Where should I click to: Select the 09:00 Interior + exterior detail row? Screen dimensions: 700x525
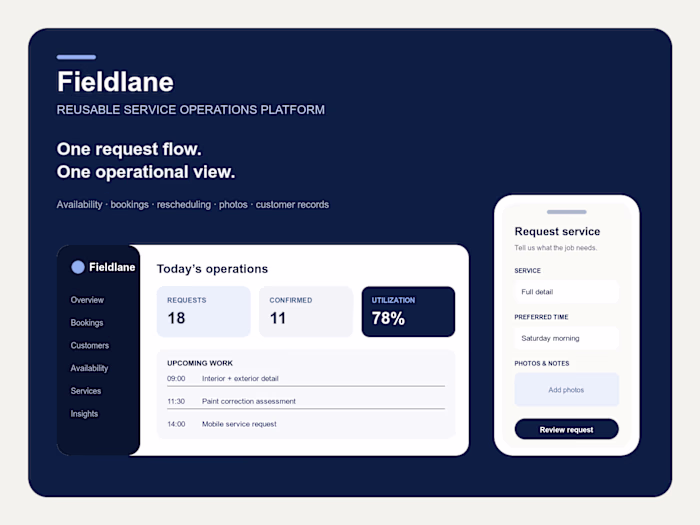tap(306, 379)
